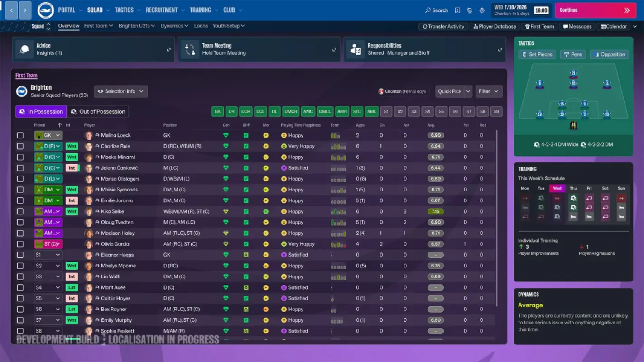Open the bookmarks icon next to Search

tap(457, 10)
